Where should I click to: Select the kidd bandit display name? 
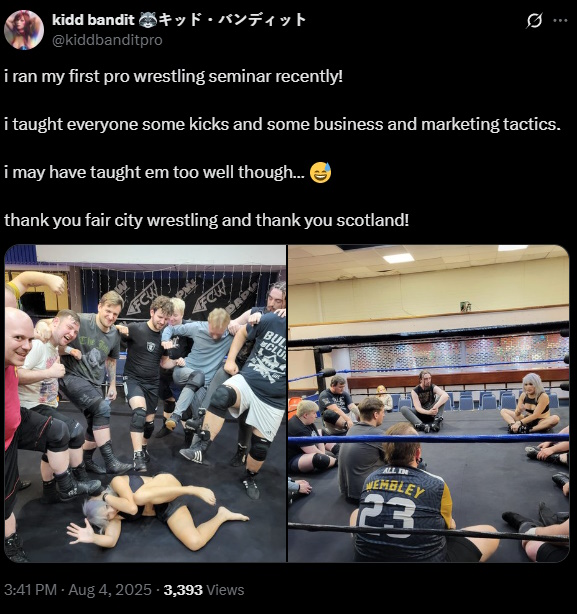pos(93,20)
